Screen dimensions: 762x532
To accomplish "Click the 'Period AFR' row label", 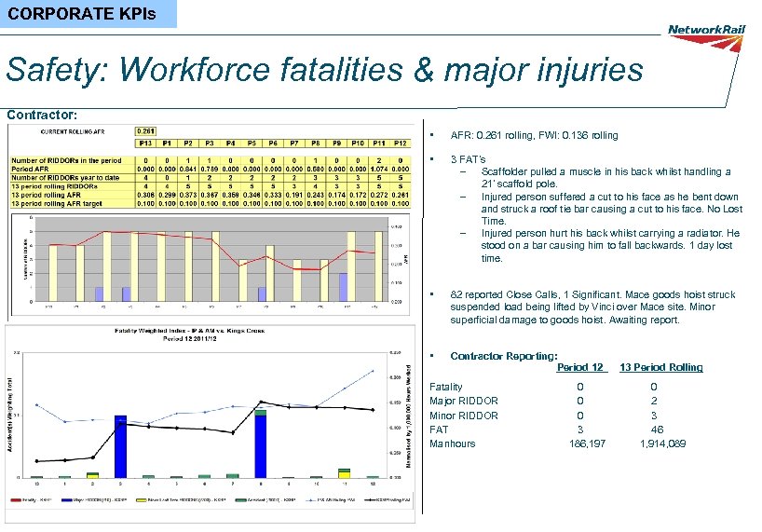I will point(30,169).
